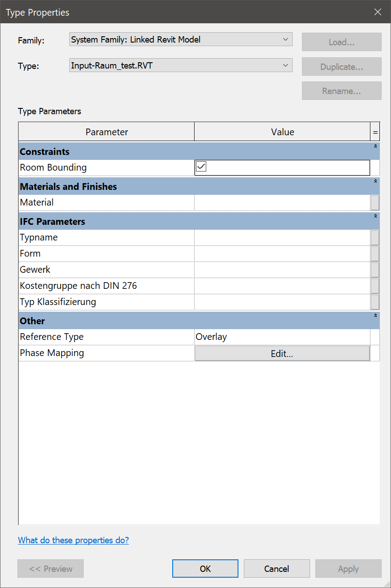
Task: Edit the Phase Mapping settings
Action: pos(282,353)
